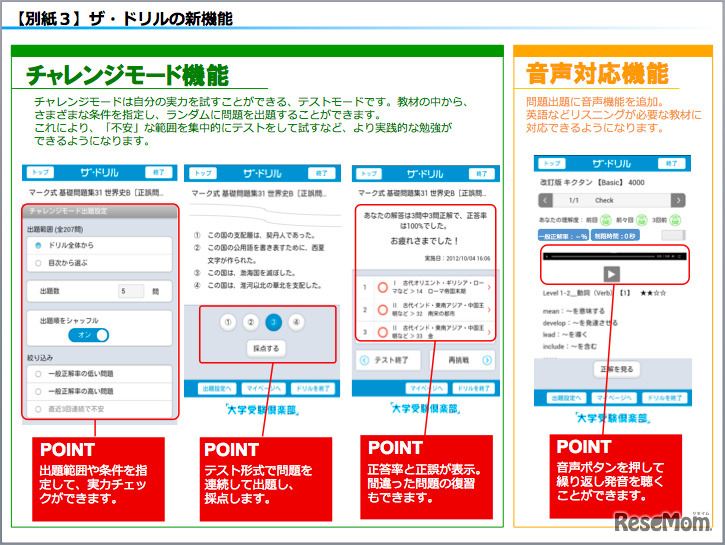Screen dimensions: 725x545
Task: Click red circle mark on result row 1
Action: point(382,288)
